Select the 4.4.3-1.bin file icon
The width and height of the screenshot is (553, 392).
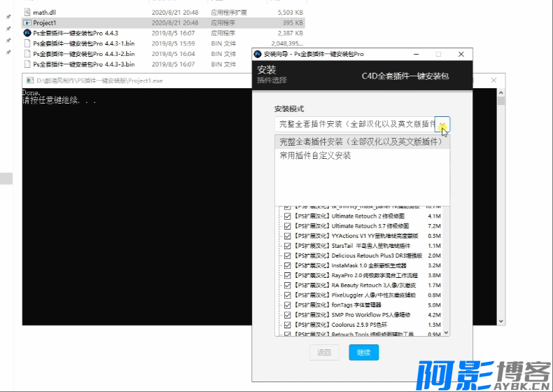tap(27, 43)
